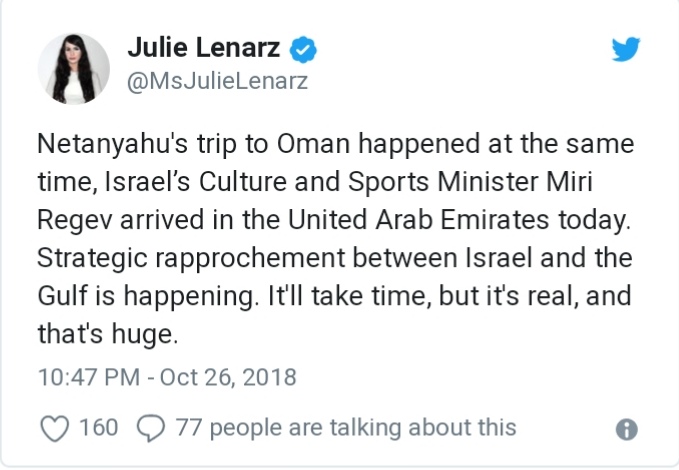This screenshot has width=679, height=470.
Task: Open the info circle icon
Action: [x=627, y=428]
